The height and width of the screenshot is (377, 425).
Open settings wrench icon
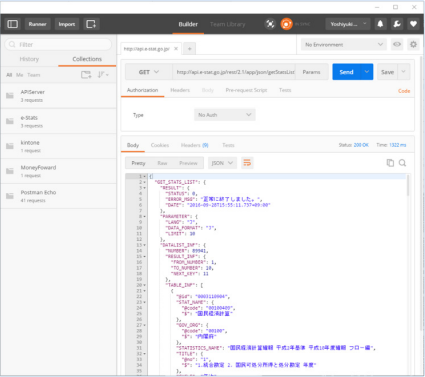click(397, 24)
